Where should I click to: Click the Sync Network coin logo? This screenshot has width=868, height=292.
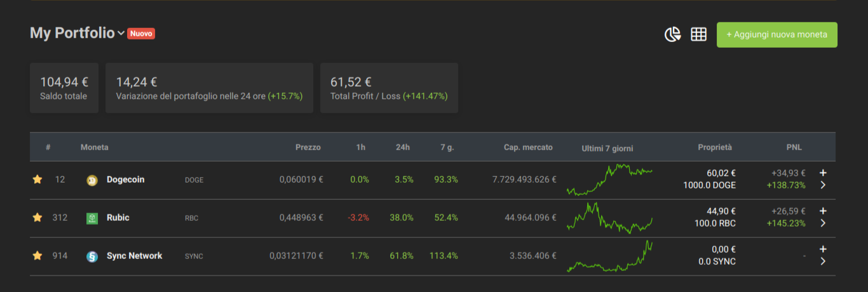[92, 256]
